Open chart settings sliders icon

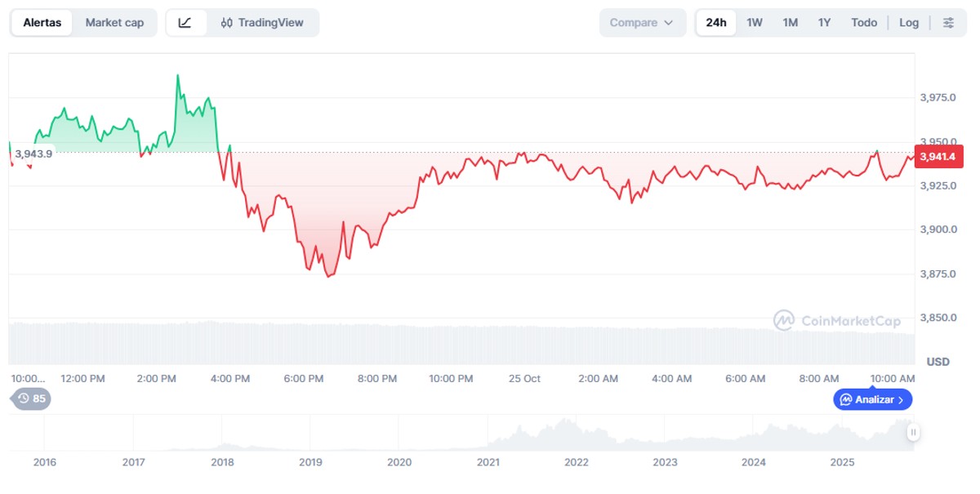click(948, 23)
